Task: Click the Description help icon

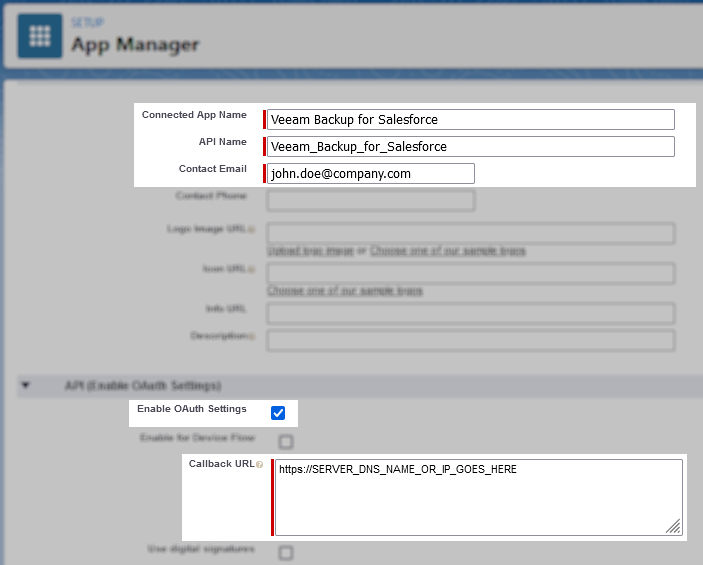Action: click(x=252, y=336)
